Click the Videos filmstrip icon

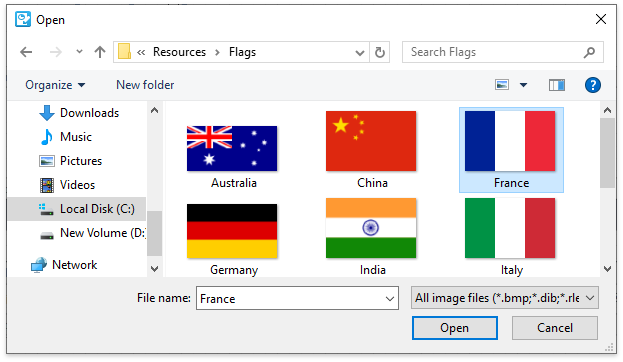click(46, 185)
